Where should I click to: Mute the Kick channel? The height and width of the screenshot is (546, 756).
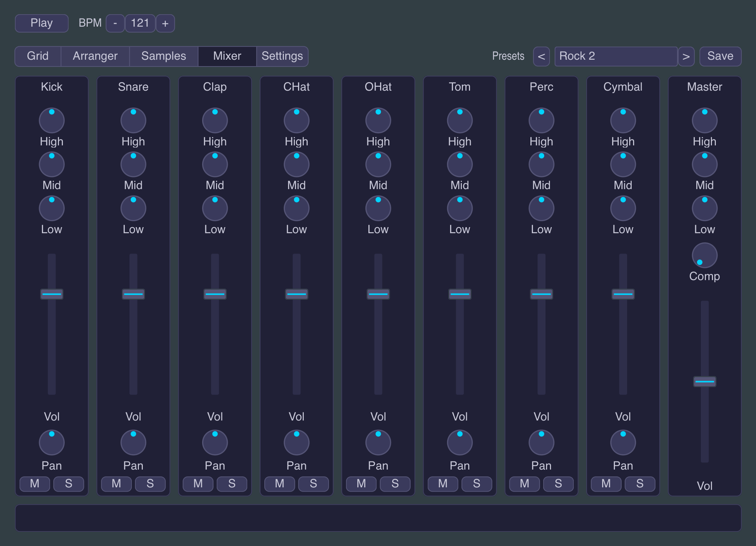point(35,484)
